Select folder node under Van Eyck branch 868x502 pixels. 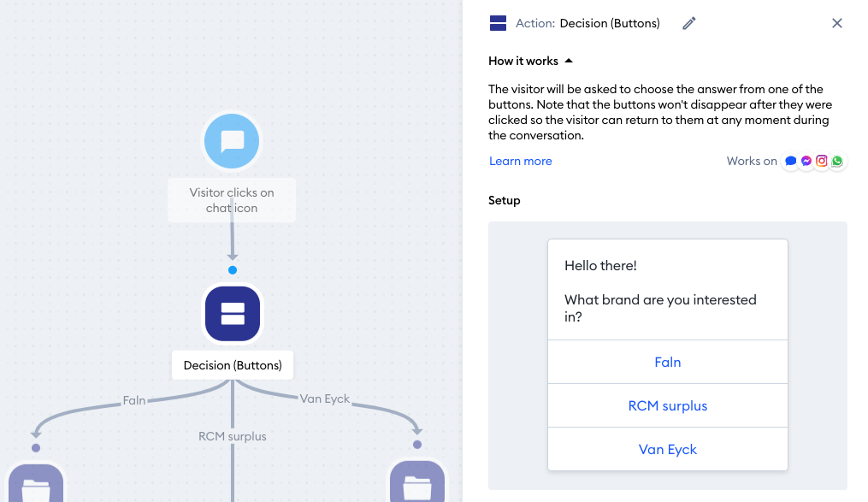tap(416, 485)
